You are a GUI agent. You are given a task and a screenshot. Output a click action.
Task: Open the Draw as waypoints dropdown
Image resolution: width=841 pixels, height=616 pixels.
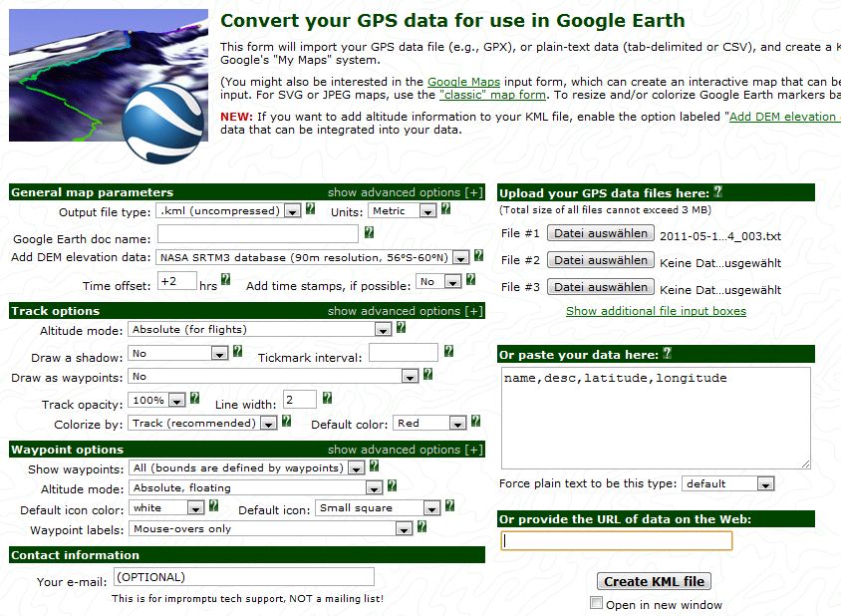point(273,377)
